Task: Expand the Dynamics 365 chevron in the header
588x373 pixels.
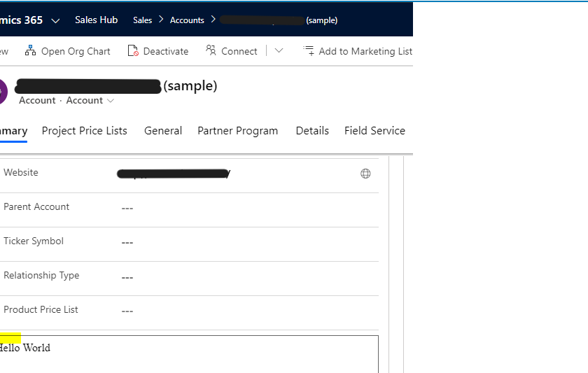Action: click(56, 20)
